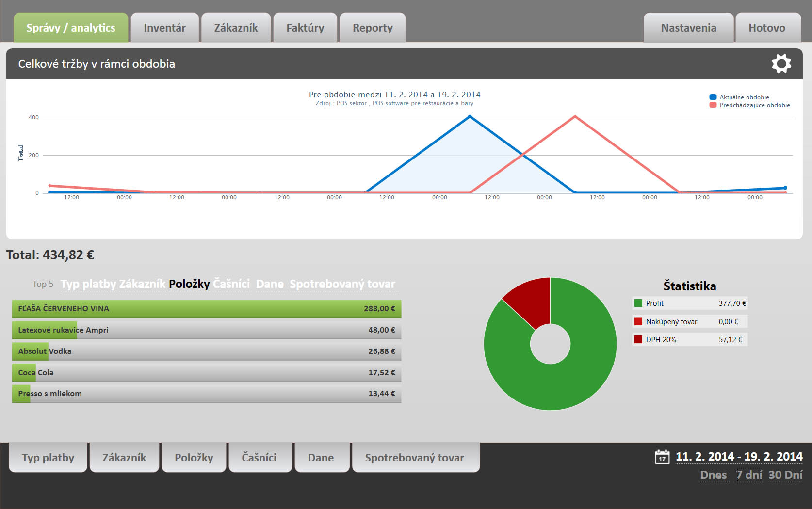
Task: Open the Reporty tab
Action: [x=373, y=28]
